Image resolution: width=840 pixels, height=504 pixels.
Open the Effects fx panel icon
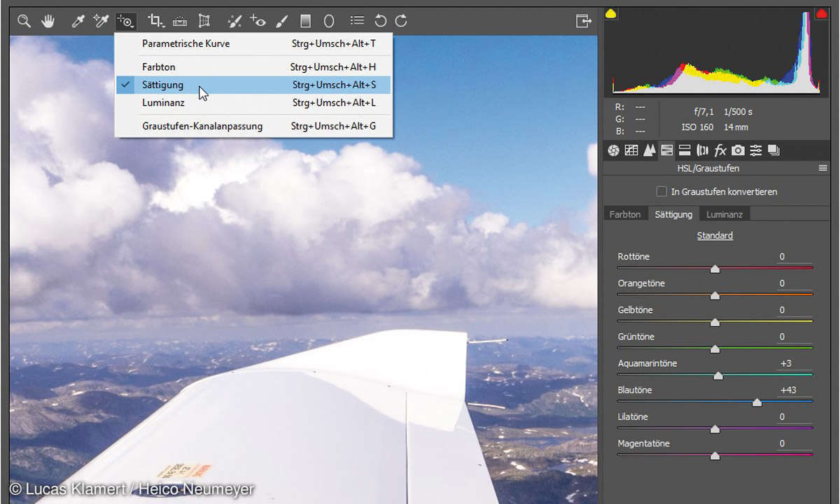click(x=720, y=150)
